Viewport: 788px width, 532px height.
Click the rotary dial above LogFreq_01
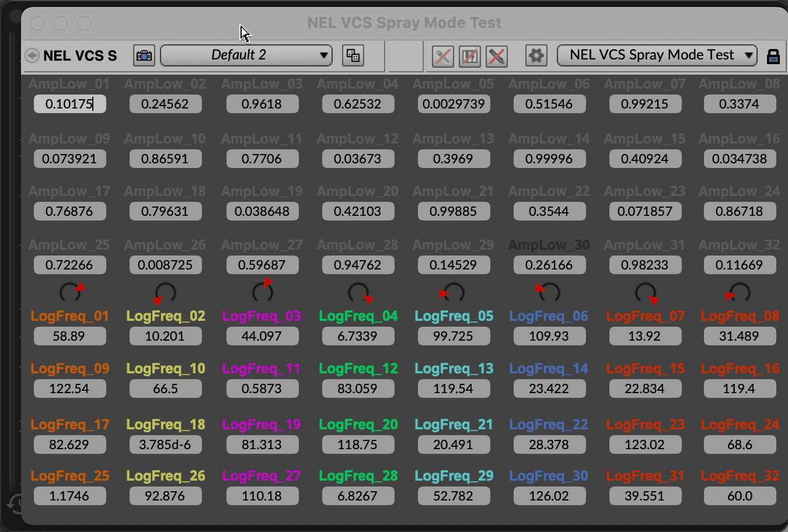70,292
